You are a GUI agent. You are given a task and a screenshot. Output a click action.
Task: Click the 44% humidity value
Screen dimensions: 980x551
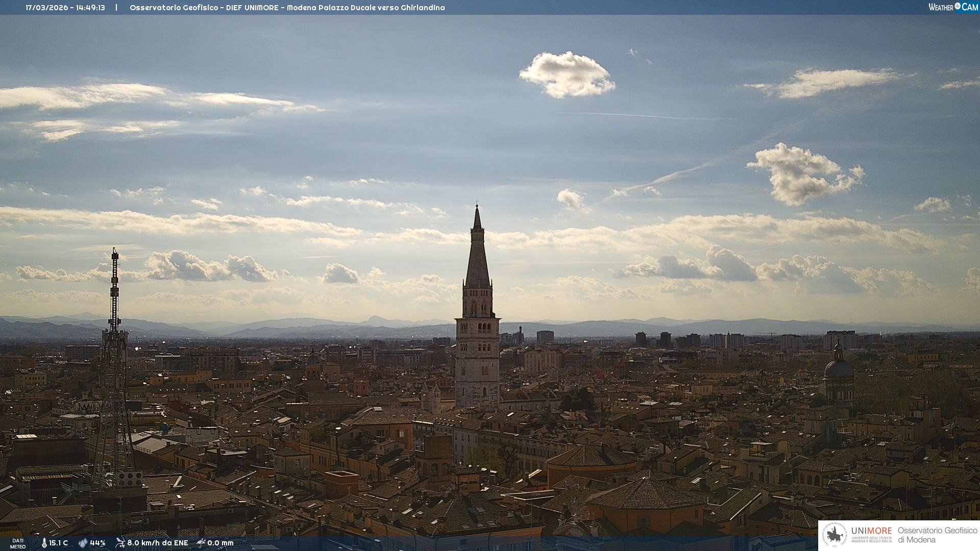(x=97, y=543)
